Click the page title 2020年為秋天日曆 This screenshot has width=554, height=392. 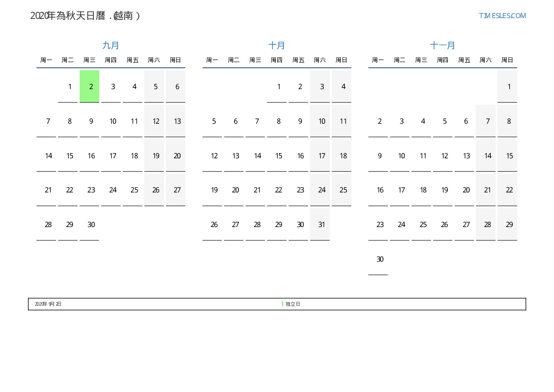tap(85, 16)
